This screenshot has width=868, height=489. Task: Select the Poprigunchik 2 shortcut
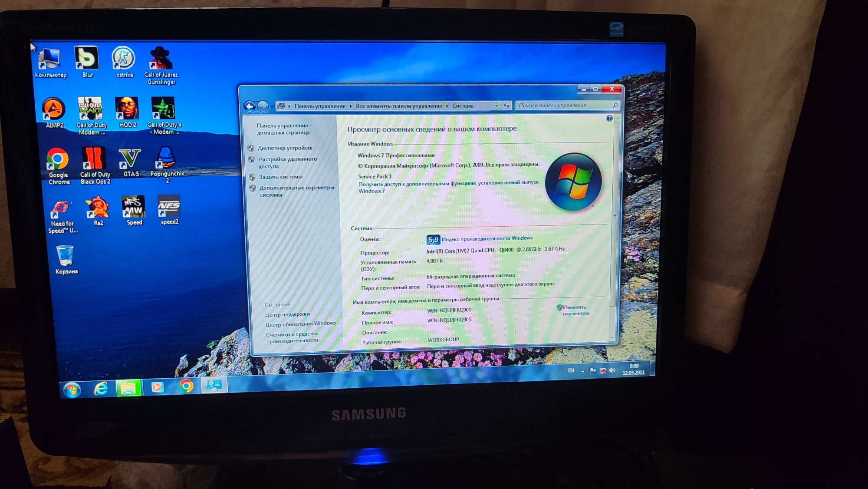167,165
